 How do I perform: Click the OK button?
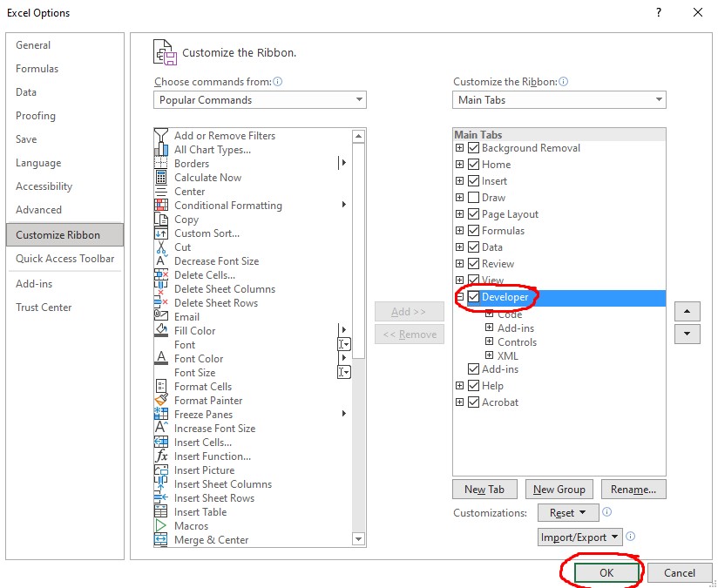(606, 573)
